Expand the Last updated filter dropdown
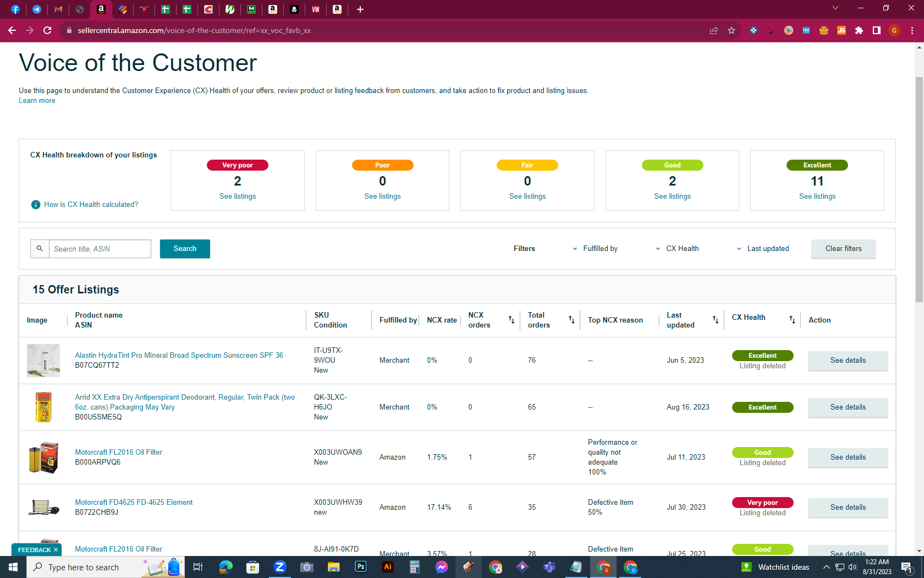Image resolution: width=924 pixels, height=578 pixels. (763, 249)
